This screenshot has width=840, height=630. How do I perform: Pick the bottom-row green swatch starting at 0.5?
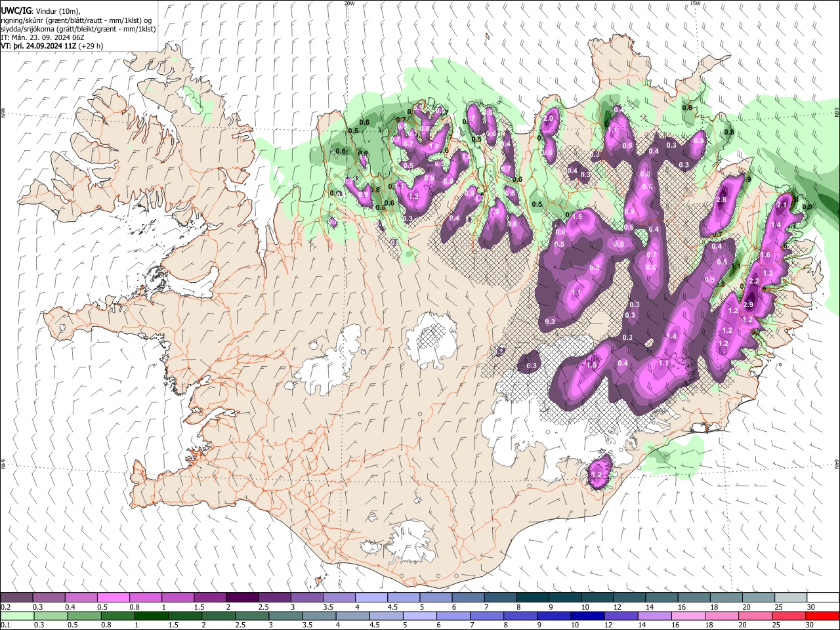(x=84, y=616)
